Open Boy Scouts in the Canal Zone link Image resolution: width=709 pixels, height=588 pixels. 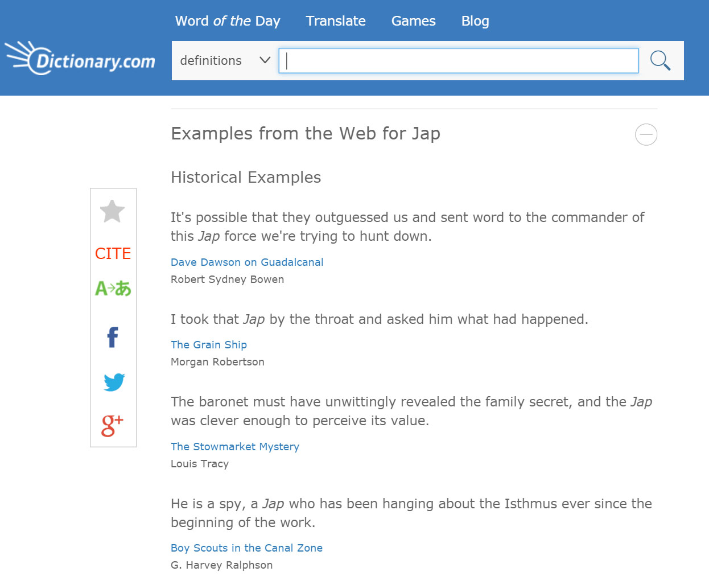click(x=246, y=548)
